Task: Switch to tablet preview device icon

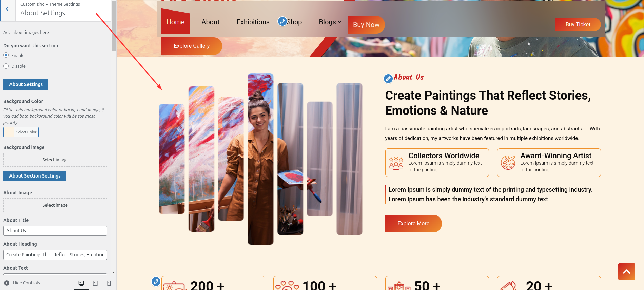Action: click(x=95, y=283)
